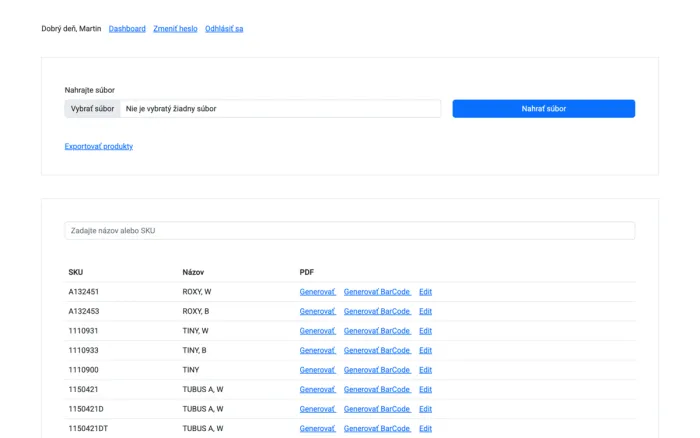The height and width of the screenshot is (438, 700).
Task: Click Generovať BarCode for SKU 1150421DT
Action: coord(377,428)
